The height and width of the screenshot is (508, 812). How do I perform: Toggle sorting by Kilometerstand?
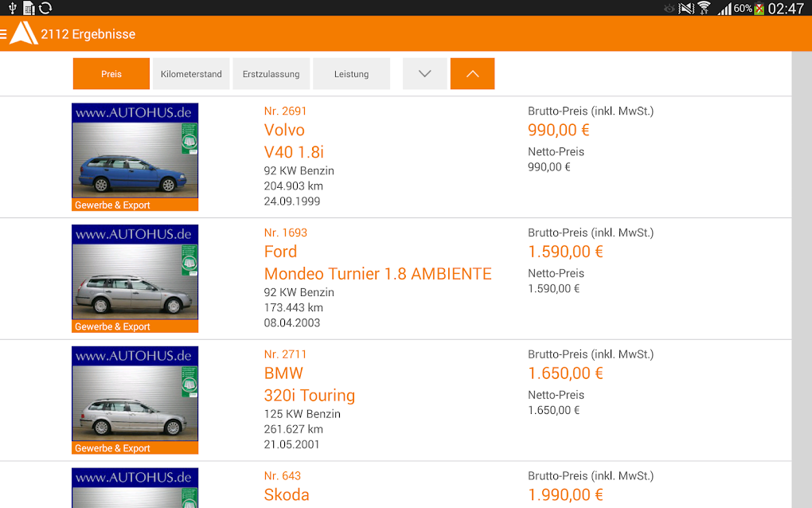(x=190, y=73)
